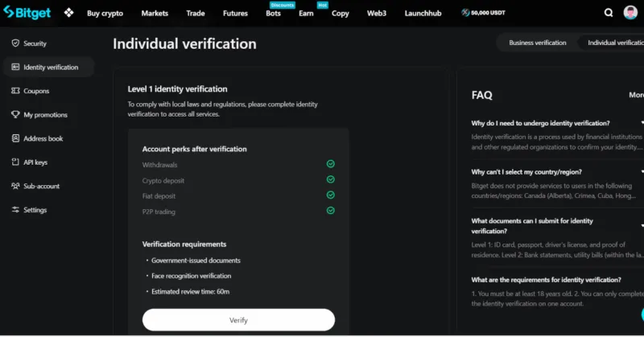Go to Identity verification in the sidebar
Viewport: 644px width, 337px height.
(49, 67)
